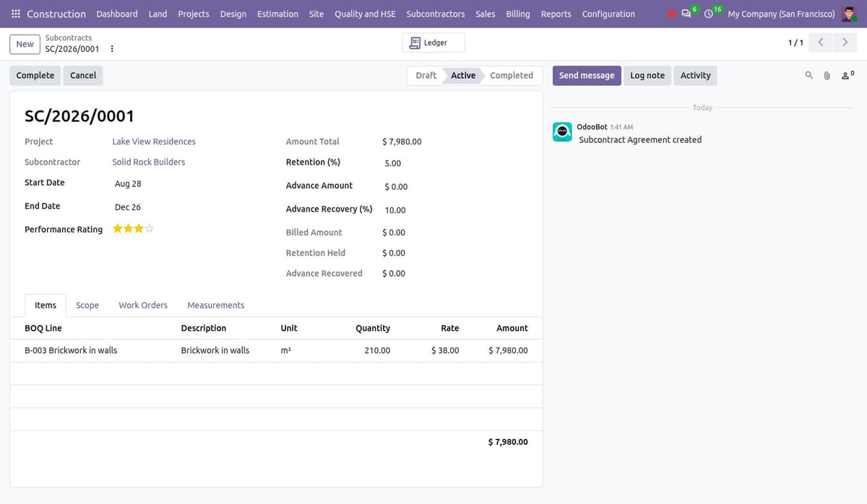Click the OdooBot avatar in chatter
The image size is (867, 504).
pyautogui.click(x=562, y=131)
